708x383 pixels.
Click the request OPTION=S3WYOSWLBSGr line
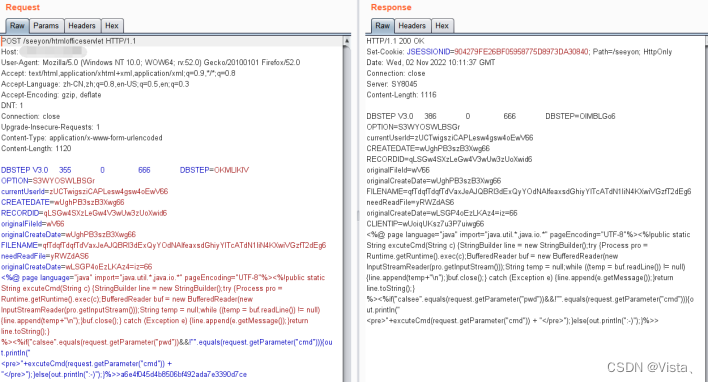(48, 181)
